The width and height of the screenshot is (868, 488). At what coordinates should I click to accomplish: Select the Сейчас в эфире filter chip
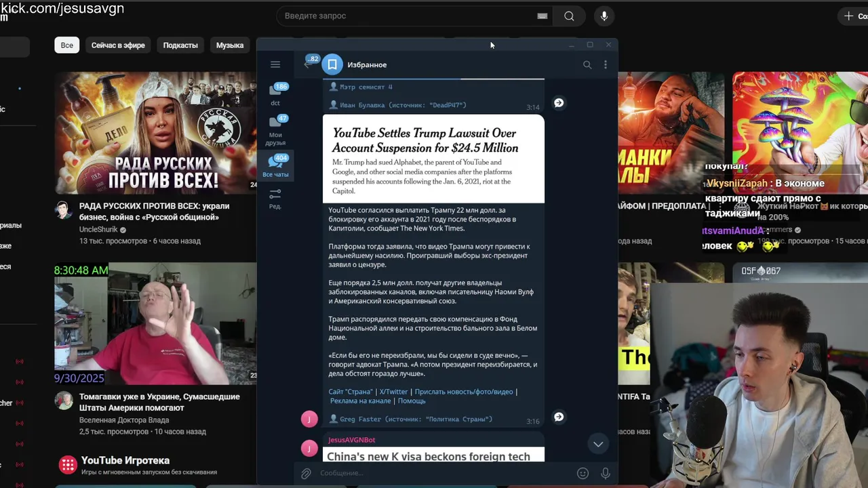(118, 45)
